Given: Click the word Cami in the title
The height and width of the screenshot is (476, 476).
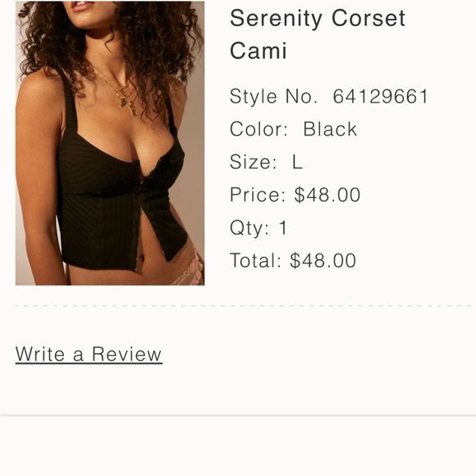Looking at the screenshot, I should (259, 50).
